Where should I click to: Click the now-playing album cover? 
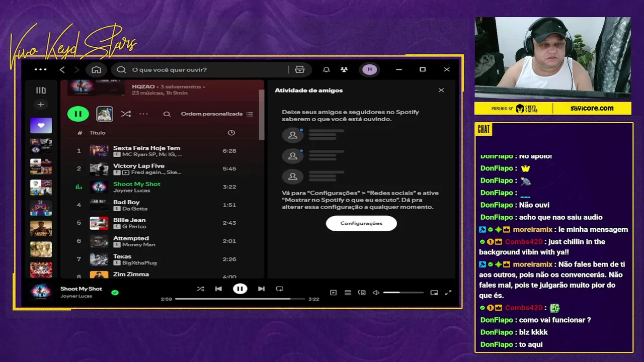[x=41, y=292]
